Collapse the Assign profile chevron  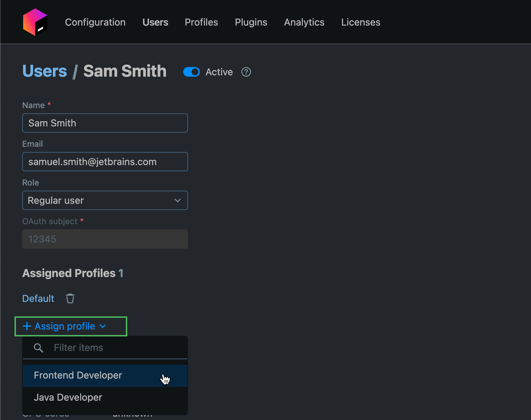coord(103,326)
